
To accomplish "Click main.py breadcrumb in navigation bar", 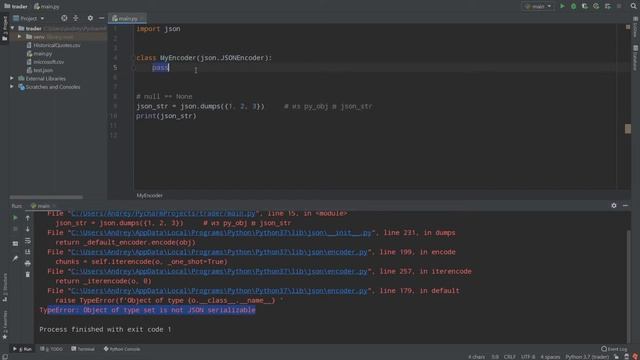I will [47, 7].
